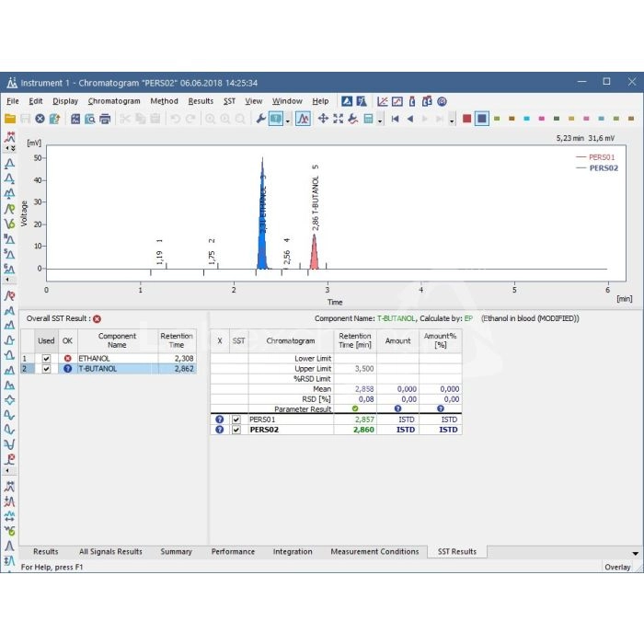The width and height of the screenshot is (644, 644).
Task: Click the cut scissors icon
Action: (x=126, y=119)
